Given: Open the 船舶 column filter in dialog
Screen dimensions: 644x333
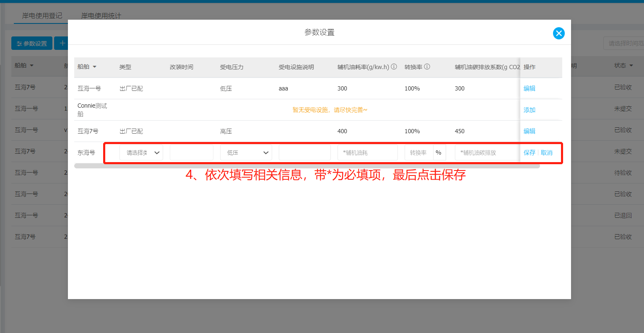Looking at the screenshot, I should click(x=94, y=67).
